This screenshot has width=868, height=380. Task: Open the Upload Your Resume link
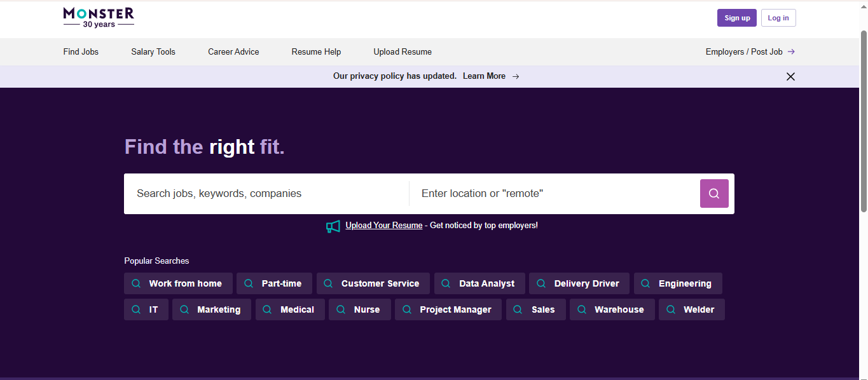click(x=384, y=226)
